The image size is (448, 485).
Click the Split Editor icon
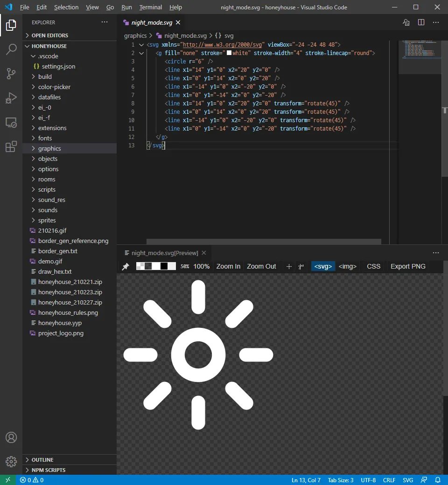(421, 22)
